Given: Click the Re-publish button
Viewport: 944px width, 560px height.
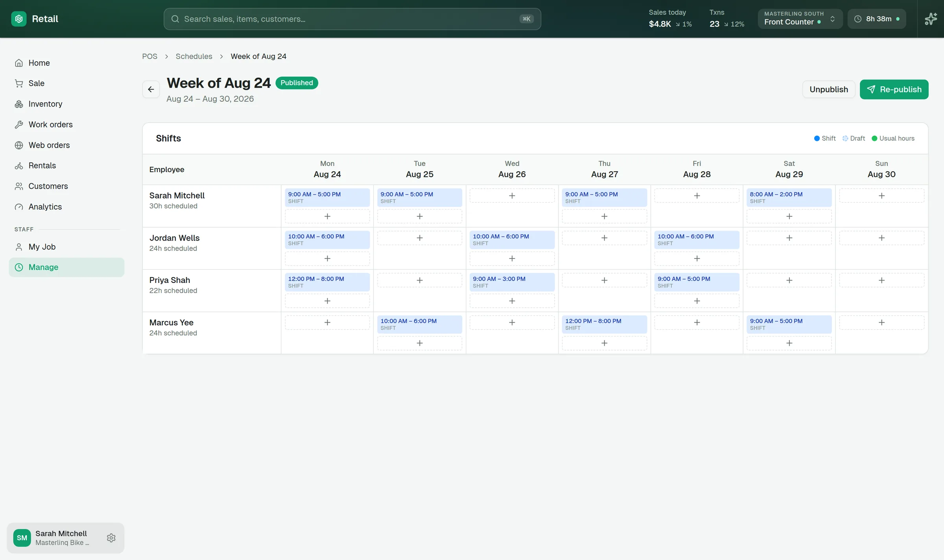Looking at the screenshot, I should [894, 90].
